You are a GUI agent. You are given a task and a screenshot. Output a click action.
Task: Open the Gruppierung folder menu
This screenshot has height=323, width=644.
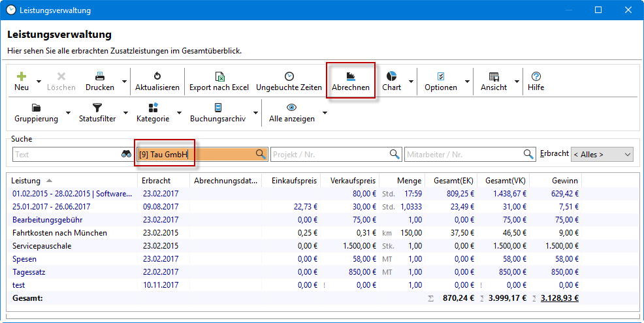tap(36, 108)
